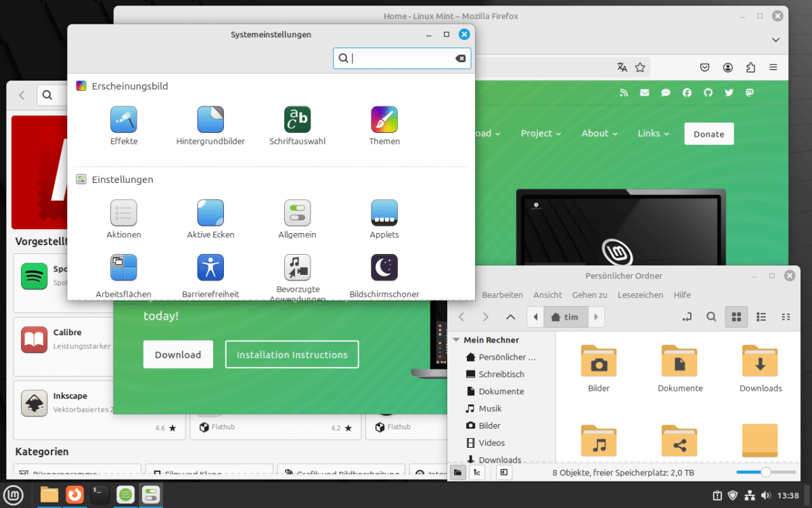Click the Systemeinstellungen search input
Viewport: 812px width, 508px height.
(x=403, y=58)
